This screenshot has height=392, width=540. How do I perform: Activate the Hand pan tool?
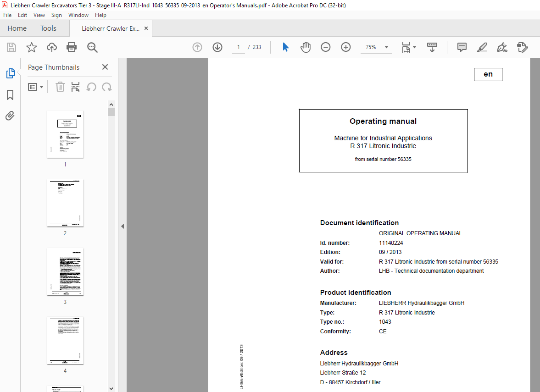[306, 47]
